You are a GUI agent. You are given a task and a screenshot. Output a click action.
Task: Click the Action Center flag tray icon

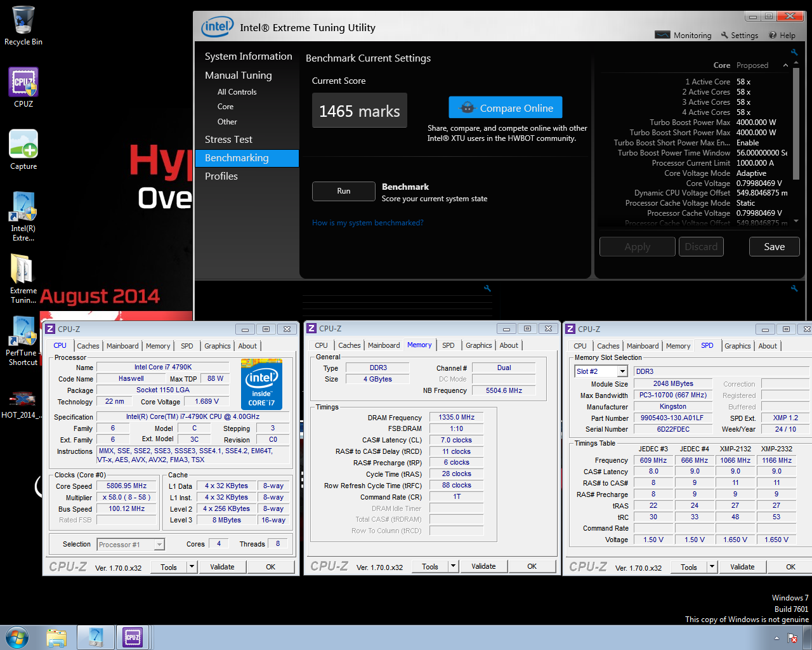click(792, 637)
